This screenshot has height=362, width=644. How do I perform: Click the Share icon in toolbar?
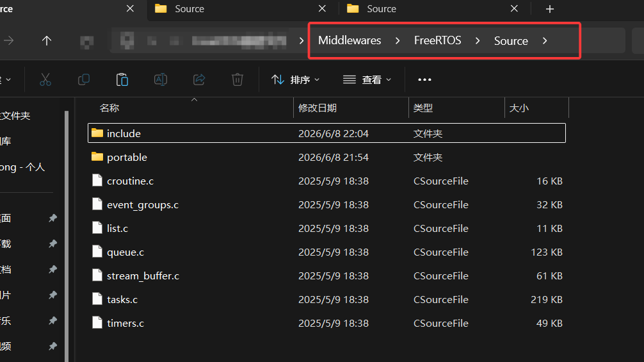coord(199,79)
